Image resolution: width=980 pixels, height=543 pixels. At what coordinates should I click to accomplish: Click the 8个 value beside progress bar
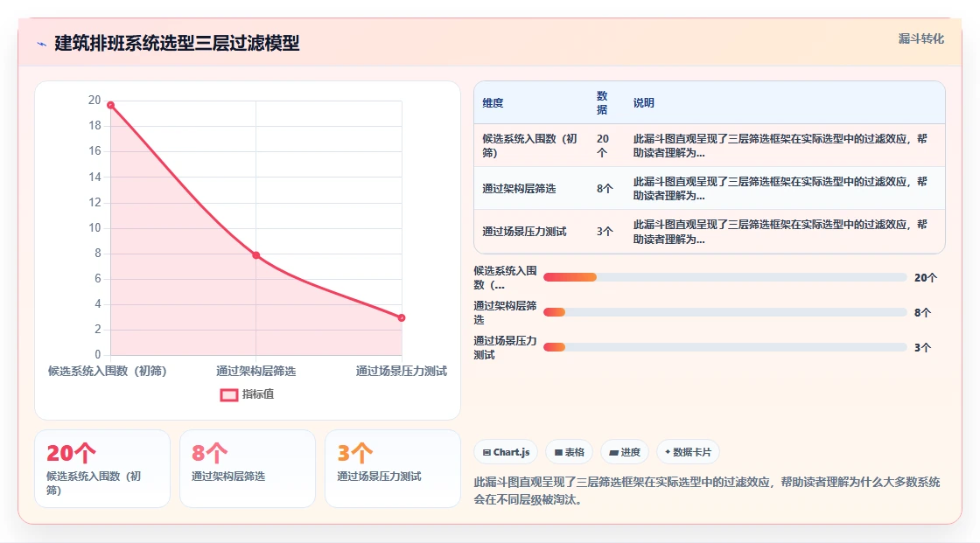922,313
